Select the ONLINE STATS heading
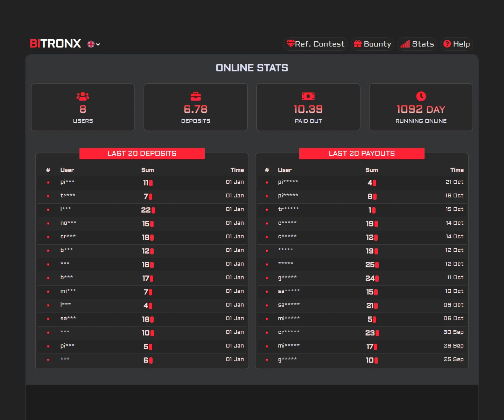 (252, 68)
